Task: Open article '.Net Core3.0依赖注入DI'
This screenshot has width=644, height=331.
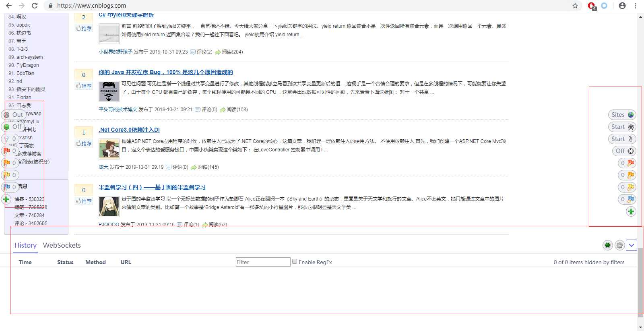Action: click(129, 130)
